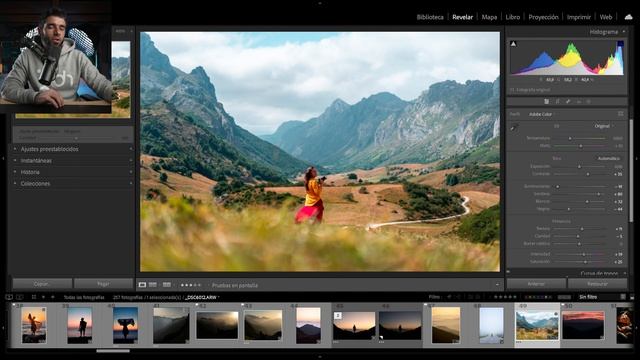Filter by color label swatches
The height and width of the screenshot is (360, 640).
(538, 297)
